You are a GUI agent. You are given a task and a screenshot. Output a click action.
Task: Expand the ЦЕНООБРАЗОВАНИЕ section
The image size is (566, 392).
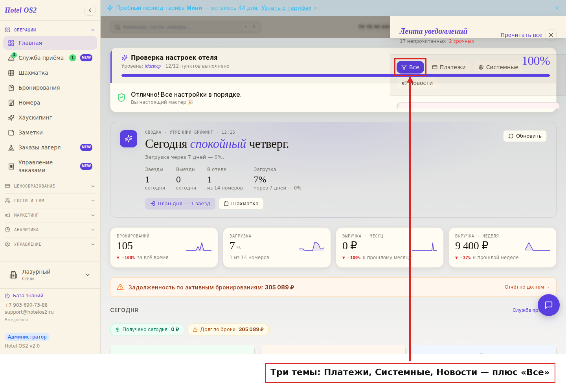pos(50,186)
